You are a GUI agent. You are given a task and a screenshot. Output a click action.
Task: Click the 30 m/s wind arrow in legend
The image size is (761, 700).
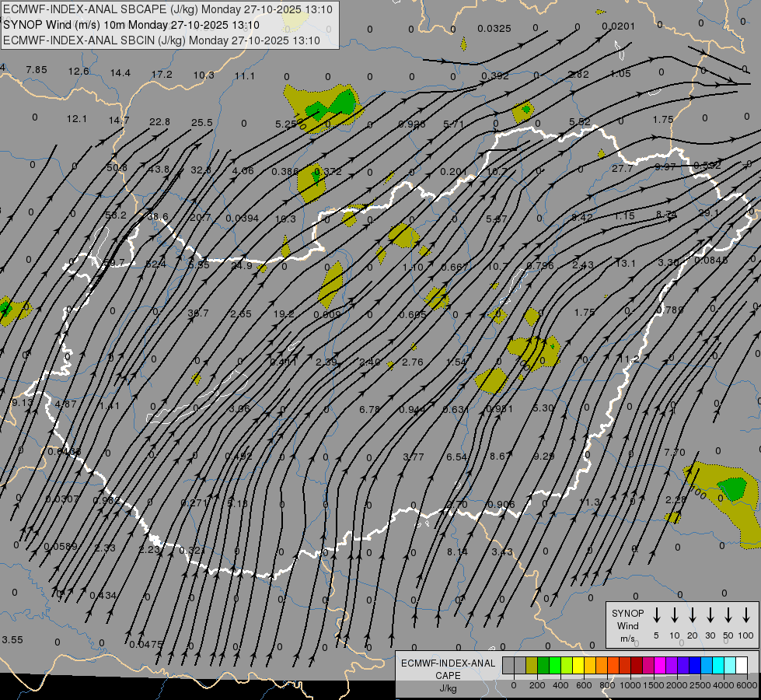710,614
